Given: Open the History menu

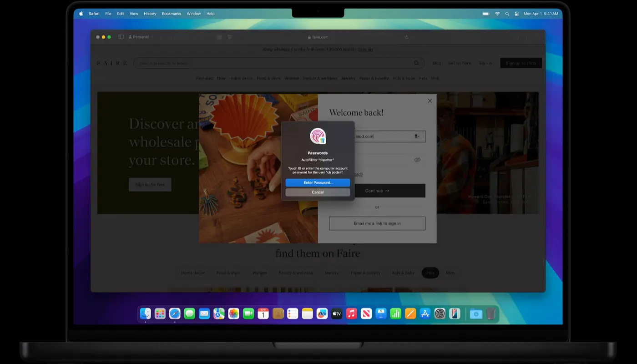Looking at the screenshot, I should pyautogui.click(x=150, y=14).
